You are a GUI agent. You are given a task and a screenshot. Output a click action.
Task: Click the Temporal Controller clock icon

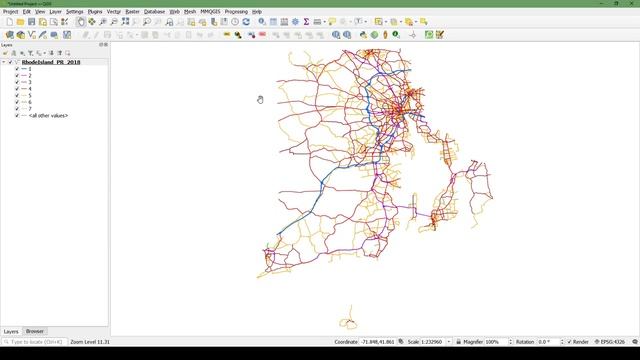(x=235, y=22)
